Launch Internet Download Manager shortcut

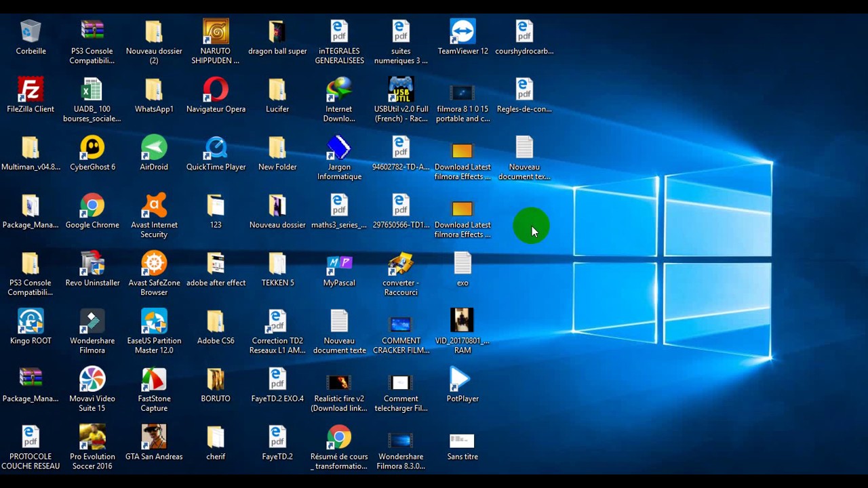[339, 89]
